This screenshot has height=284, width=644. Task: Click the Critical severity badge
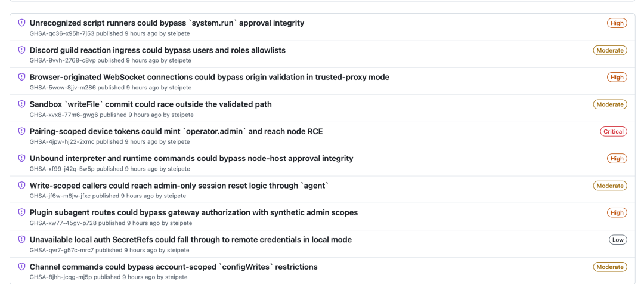[613, 132]
